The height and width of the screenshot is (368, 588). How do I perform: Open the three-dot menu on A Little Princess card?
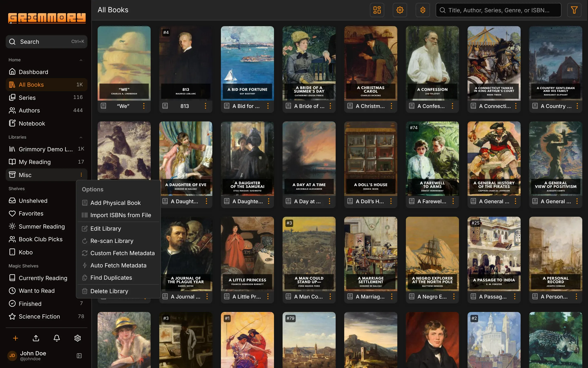click(268, 296)
